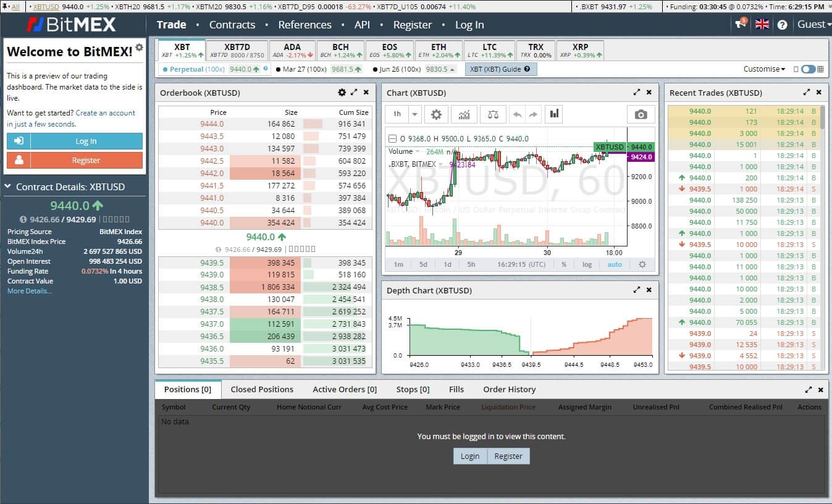Open the Contracts menu
832x504 pixels.
(232, 25)
